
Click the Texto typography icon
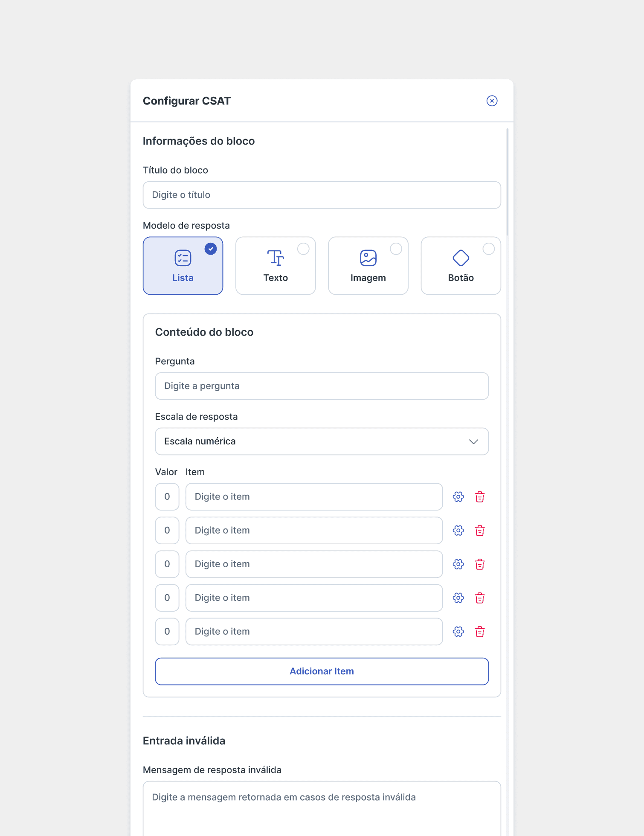tap(276, 258)
